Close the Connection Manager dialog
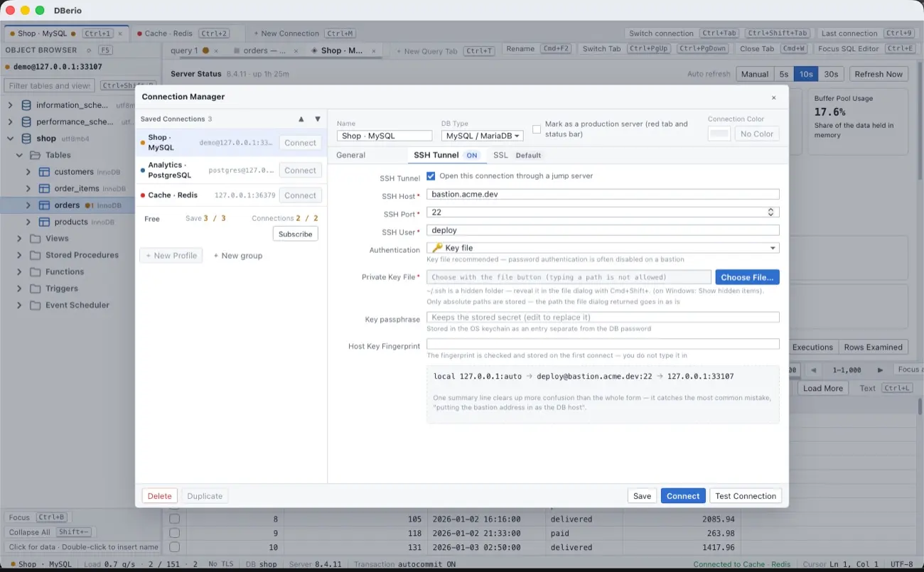 774,97
